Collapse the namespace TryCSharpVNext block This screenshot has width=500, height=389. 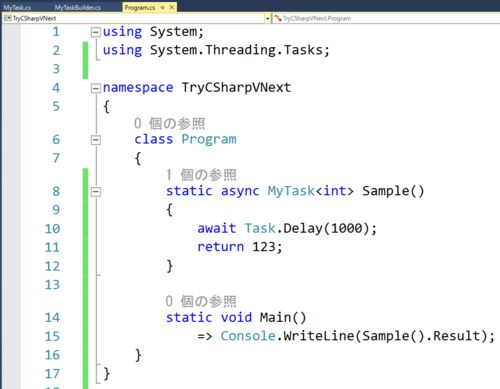[96, 88]
